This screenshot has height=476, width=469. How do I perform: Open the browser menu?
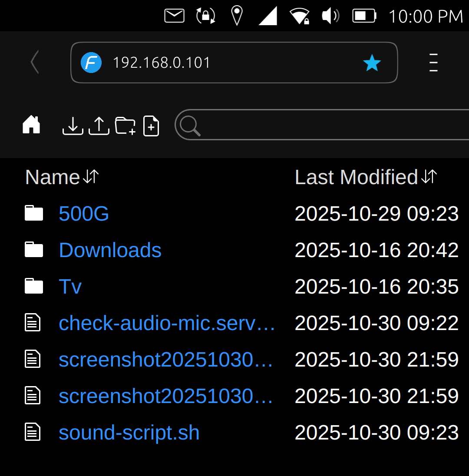tap(433, 63)
